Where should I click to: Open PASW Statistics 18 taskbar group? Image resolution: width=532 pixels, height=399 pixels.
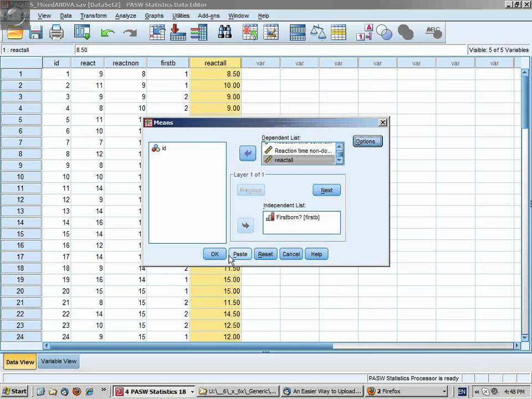[x=155, y=392]
